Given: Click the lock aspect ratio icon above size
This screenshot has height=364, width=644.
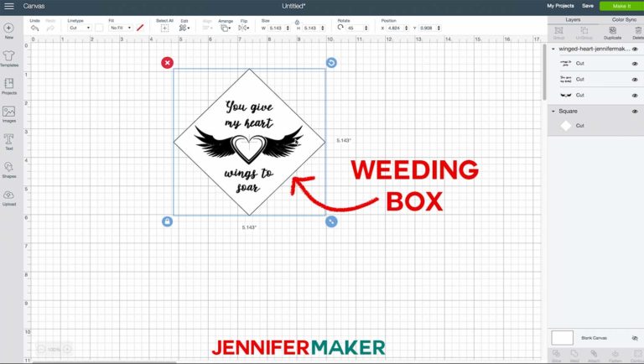Looking at the screenshot, I should tap(297, 22).
